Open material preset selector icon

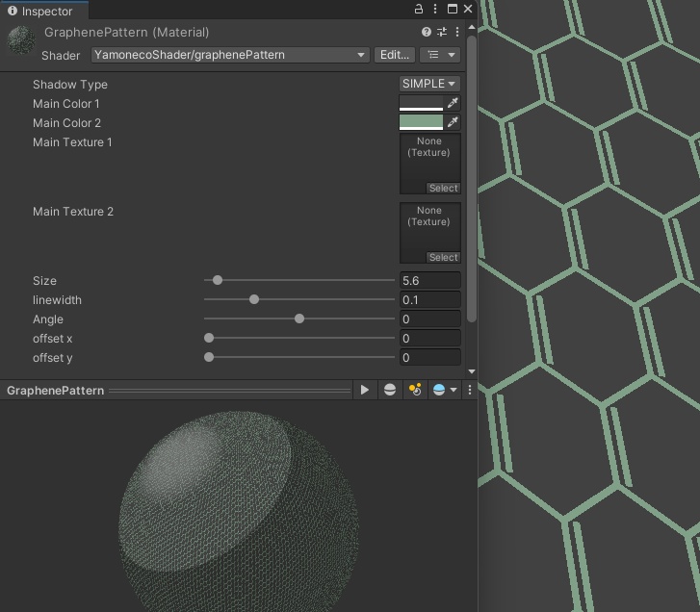[x=442, y=32]
